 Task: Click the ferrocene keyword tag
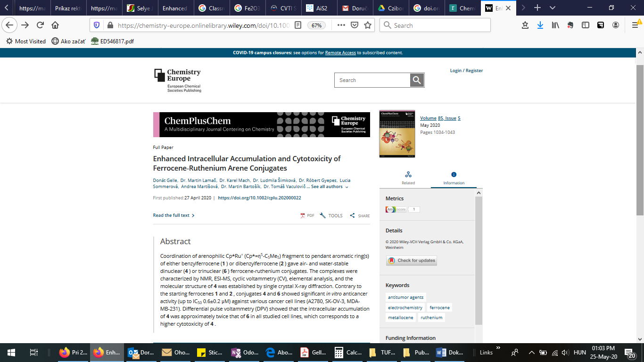[x=439, y=308]
